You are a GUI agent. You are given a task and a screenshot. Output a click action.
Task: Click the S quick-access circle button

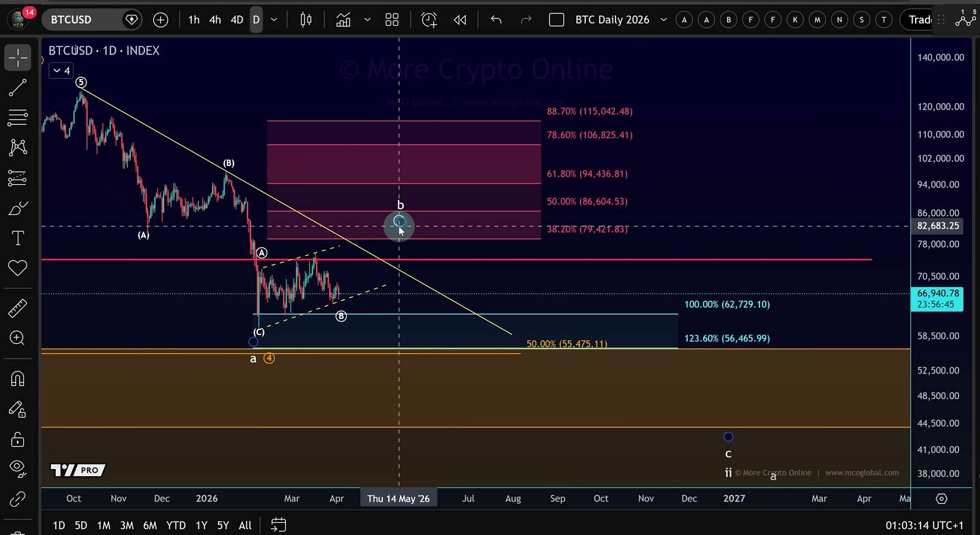pyautogui.click(x=862, y=20)
